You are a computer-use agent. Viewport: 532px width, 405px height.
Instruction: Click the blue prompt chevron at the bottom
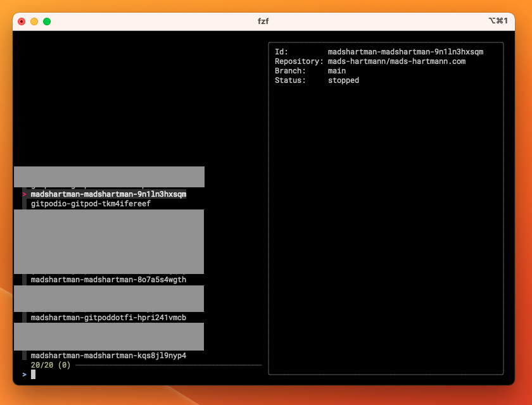[x=24, y=375]
